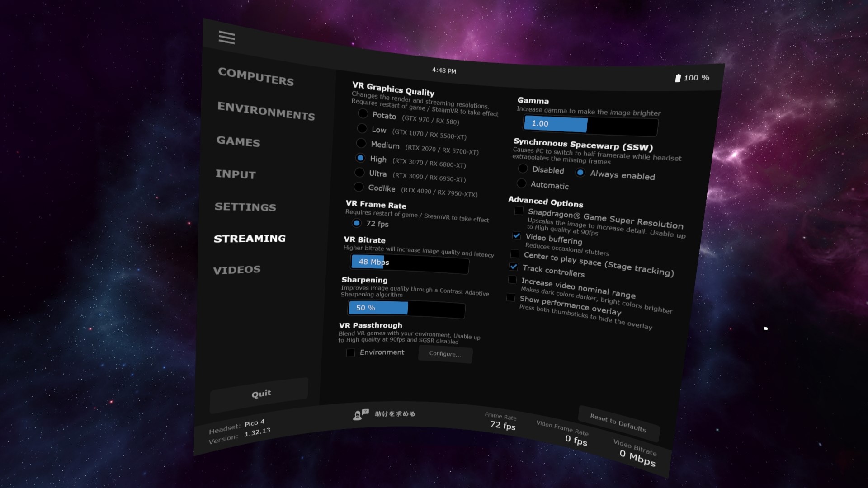Select the 72 fps frame rate option
The width and height of the screenshot is (868, 488).
(357, 223)
